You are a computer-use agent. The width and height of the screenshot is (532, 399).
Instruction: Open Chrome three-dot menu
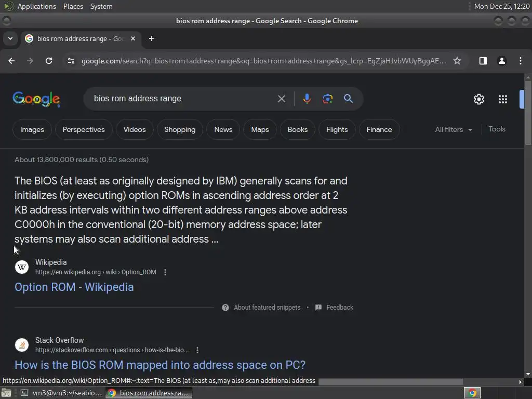click(x=521, y=61)
